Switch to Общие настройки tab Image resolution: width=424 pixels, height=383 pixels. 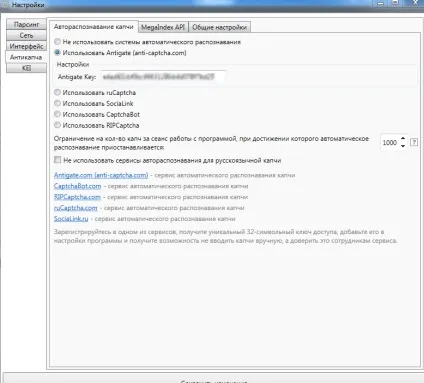(219, 27)
